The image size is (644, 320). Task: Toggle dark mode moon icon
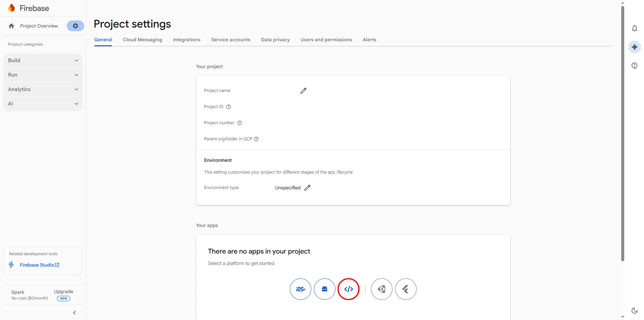point(634,311)
